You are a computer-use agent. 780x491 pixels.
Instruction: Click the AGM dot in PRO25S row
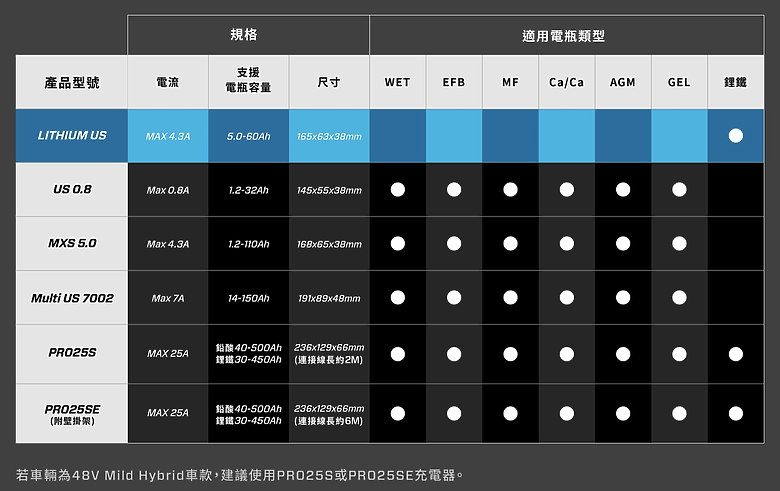[x=623, y=354]
